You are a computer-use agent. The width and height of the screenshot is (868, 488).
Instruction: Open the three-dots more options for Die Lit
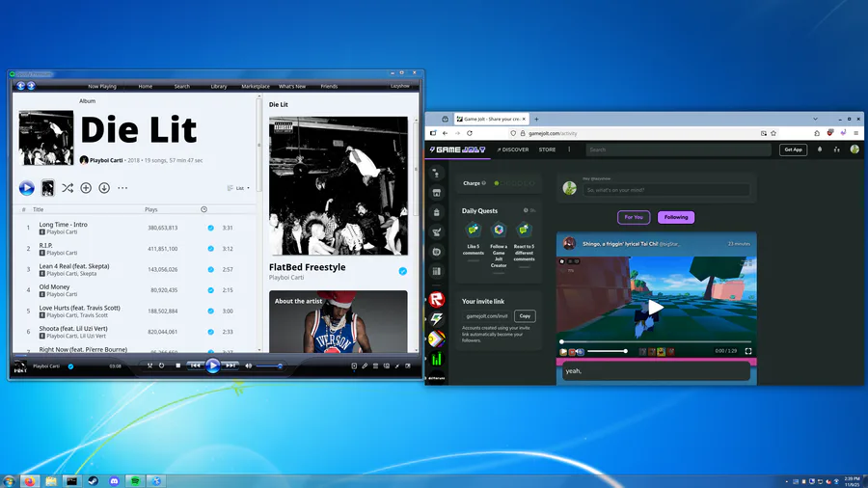tap(122, 188)
